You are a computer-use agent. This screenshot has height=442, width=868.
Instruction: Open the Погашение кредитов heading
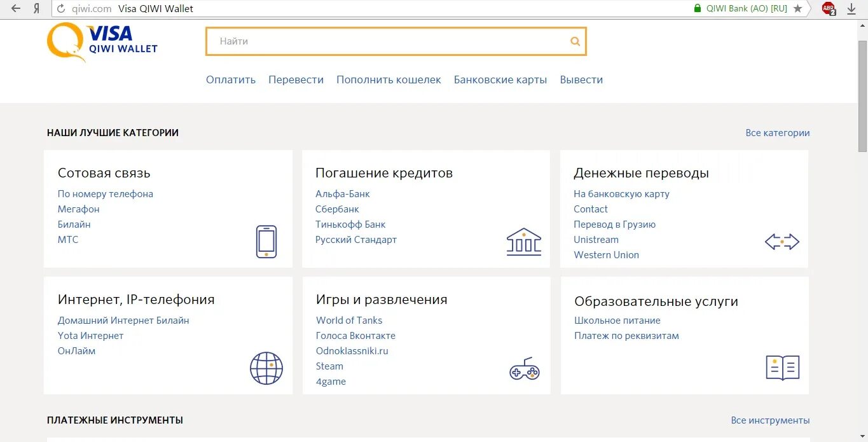(x=384, y=173)
